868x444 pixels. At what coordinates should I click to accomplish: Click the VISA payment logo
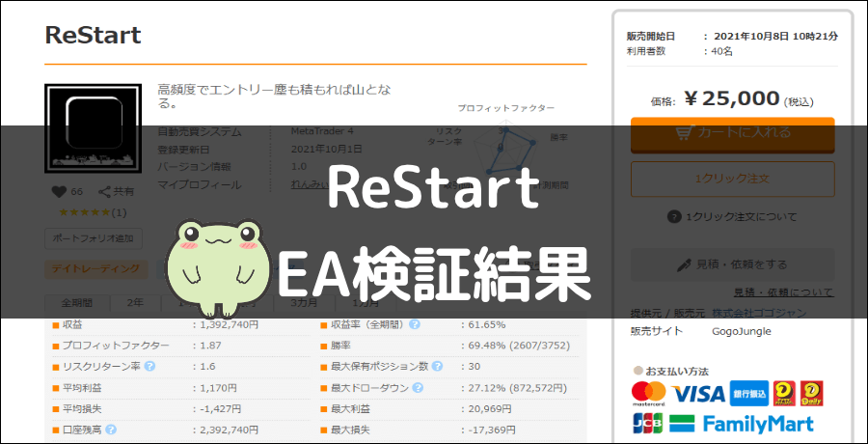point(698,393)
